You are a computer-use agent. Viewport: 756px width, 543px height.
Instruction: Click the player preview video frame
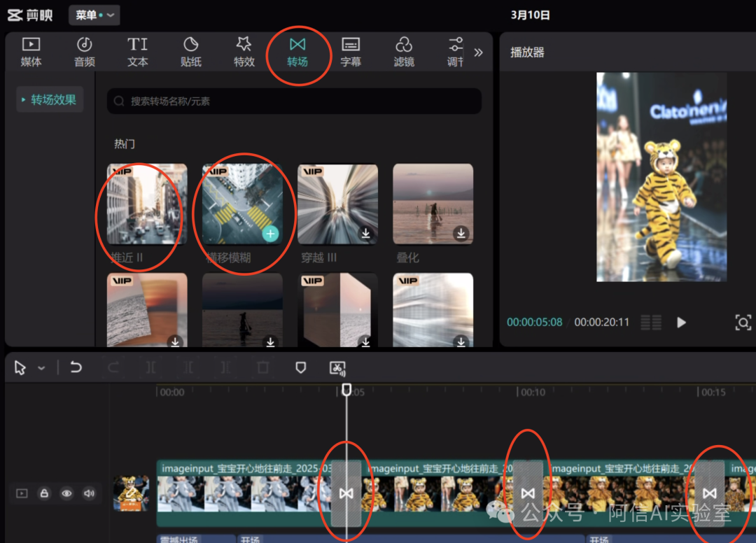tap(661, 177)
